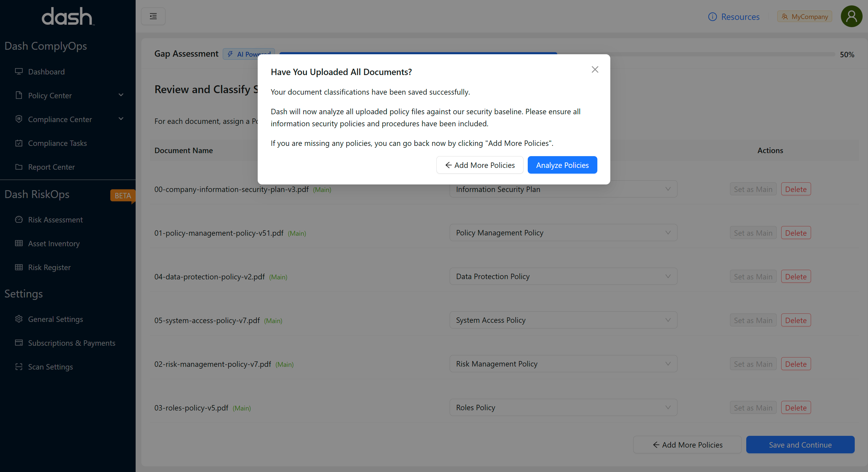Open the user profile avatar icon

[x=851, y=16]
